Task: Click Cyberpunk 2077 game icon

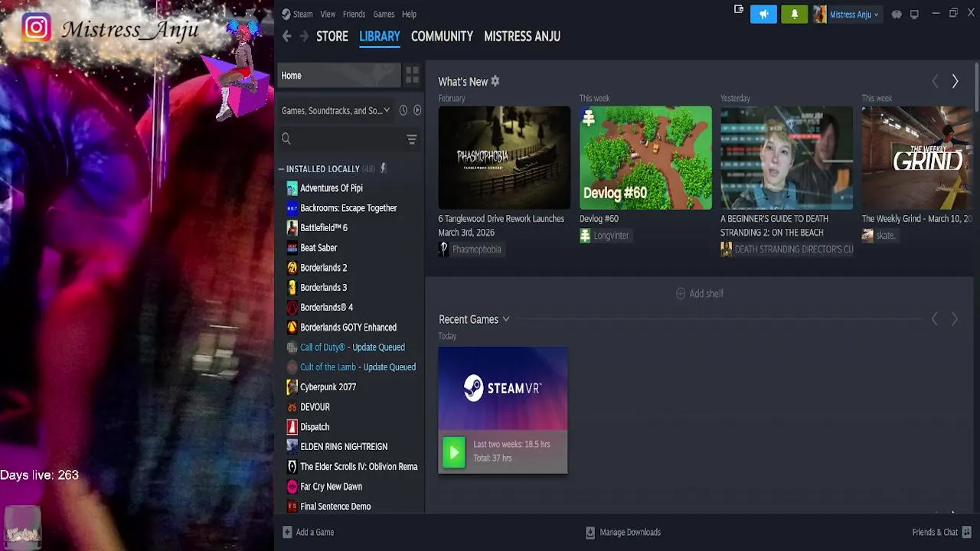Action: tap(292, 386)
